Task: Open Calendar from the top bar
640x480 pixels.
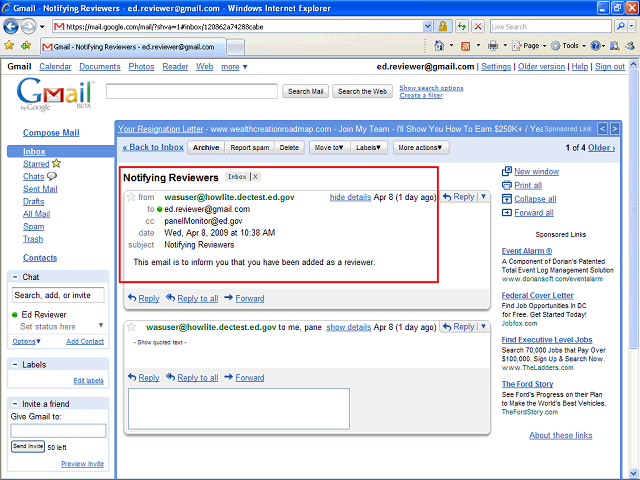Action: coord(55,67)
